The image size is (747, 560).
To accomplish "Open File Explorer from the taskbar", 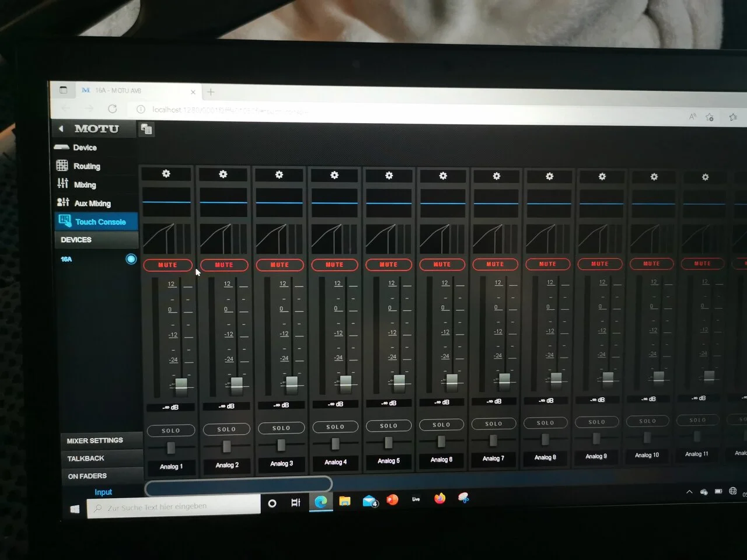I will click(345, 501).
